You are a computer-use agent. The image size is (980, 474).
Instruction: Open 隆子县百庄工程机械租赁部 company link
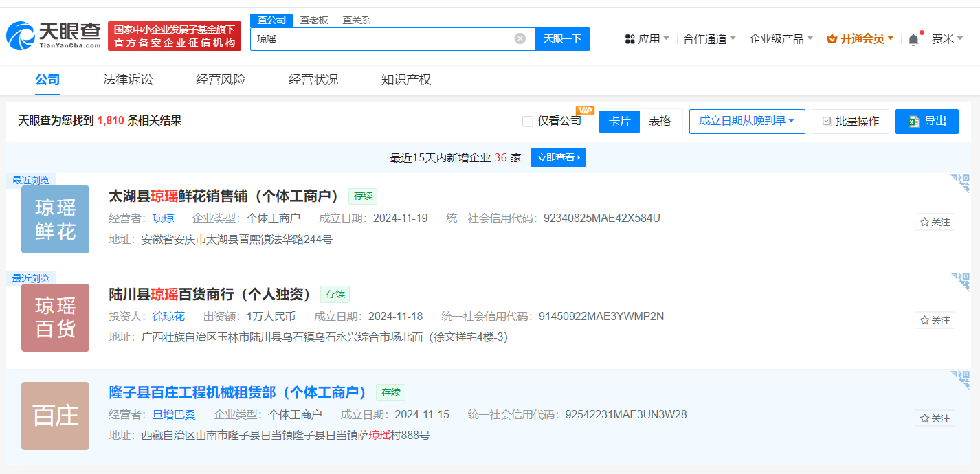[x=238, y=393]
